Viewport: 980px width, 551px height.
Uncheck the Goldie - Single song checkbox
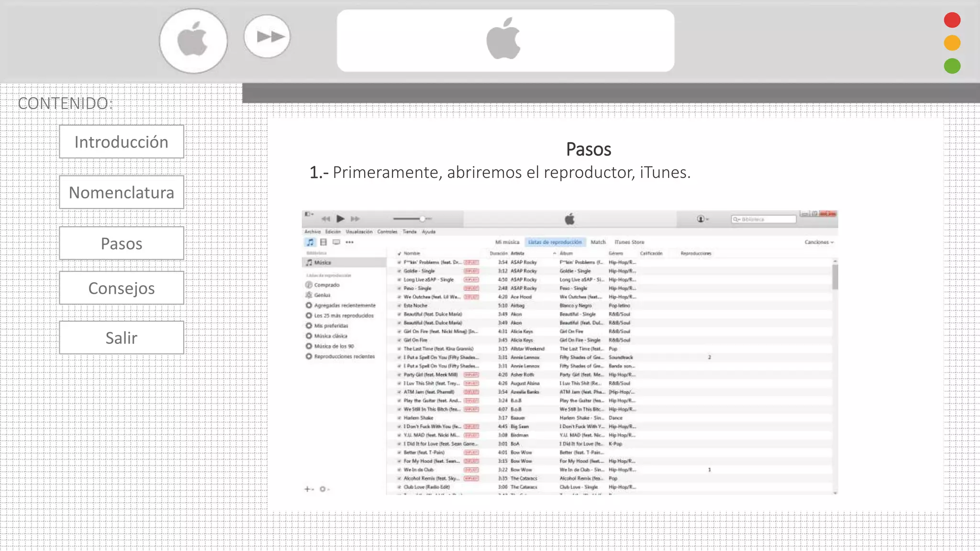pyautogui.click(x=399, y=271)
